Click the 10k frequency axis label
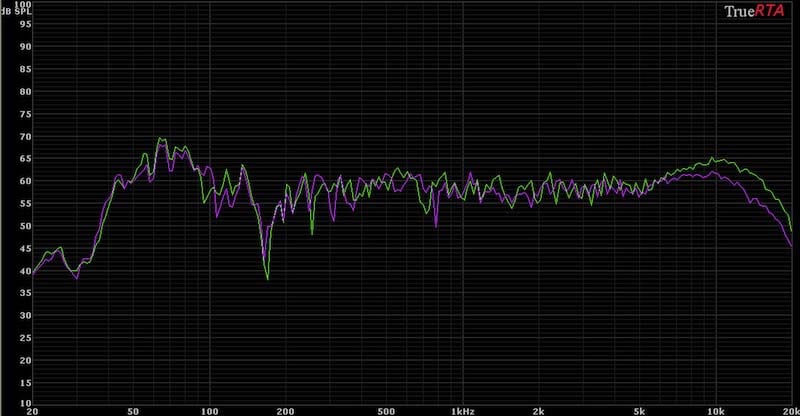The width and height of the screenshot is (800, 416). pos(715,410)
